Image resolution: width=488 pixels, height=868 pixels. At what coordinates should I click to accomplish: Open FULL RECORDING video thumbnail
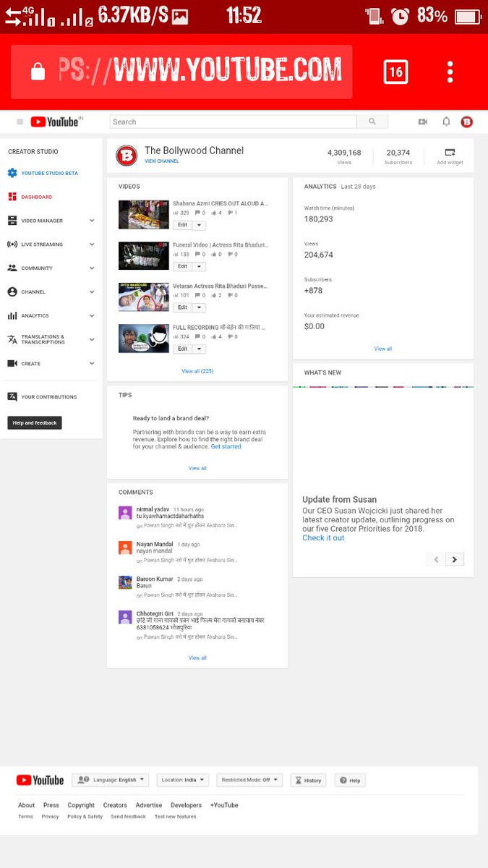click(x=144, y=339)
